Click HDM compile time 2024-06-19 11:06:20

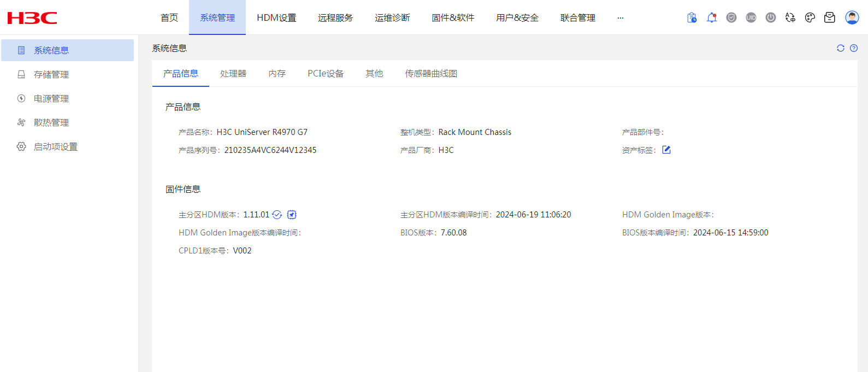(534, 215)
